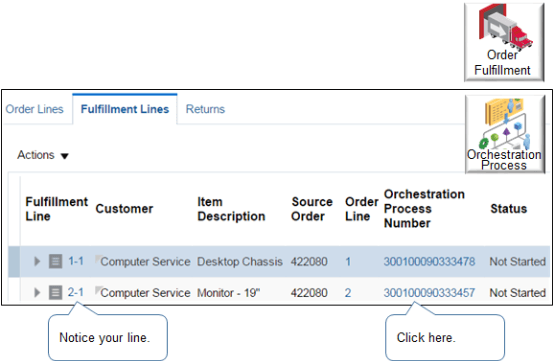554x362 pixels.
Task: Open orchestration process 300100090333457
Action: [x=429, y=293]
